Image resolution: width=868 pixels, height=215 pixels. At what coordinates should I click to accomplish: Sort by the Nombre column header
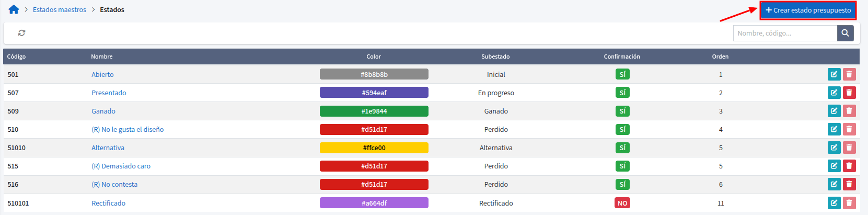tap(102, 56)
